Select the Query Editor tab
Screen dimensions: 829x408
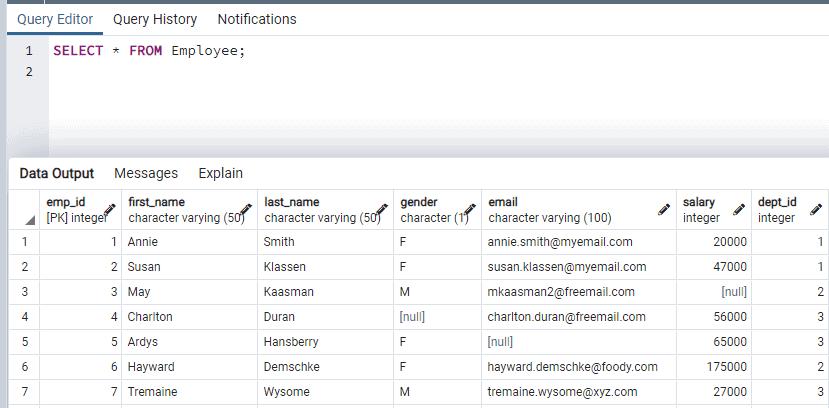[x=55, y=19]
